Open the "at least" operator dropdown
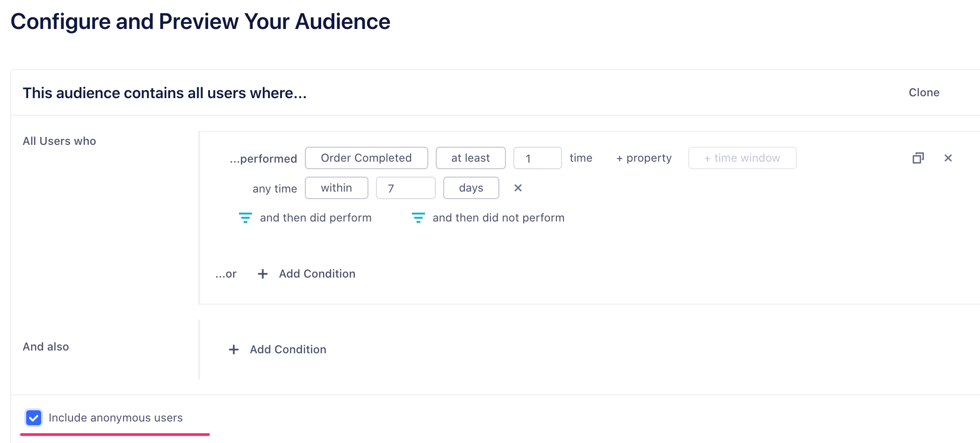Image resolution: width=980 pixels, height=443 pixels. (x=470, y=158)
